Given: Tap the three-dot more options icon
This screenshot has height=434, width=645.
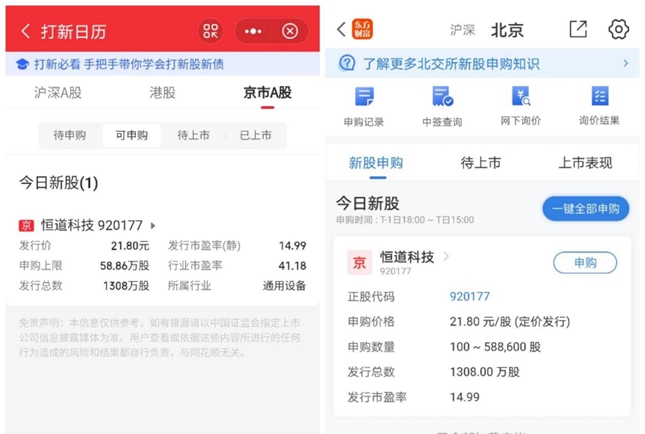Looking at the screenshot, I should click(254, 31).
